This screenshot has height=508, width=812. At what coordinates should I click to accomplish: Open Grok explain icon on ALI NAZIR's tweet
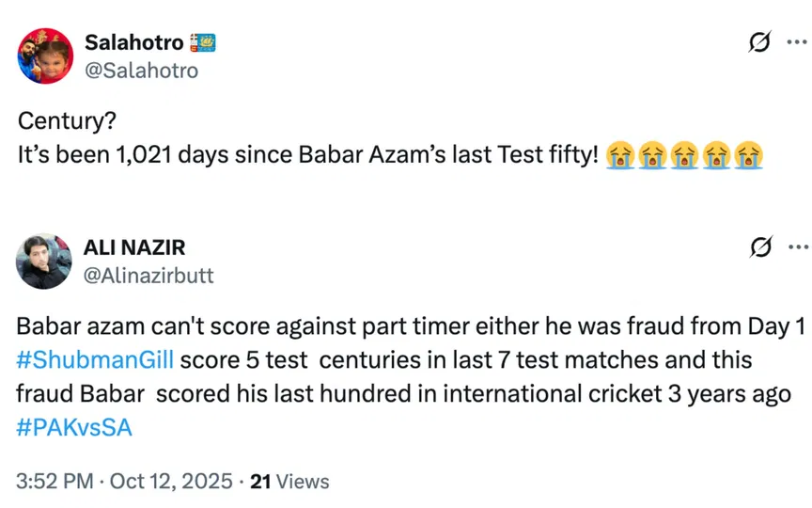click(x=759, y=248)
